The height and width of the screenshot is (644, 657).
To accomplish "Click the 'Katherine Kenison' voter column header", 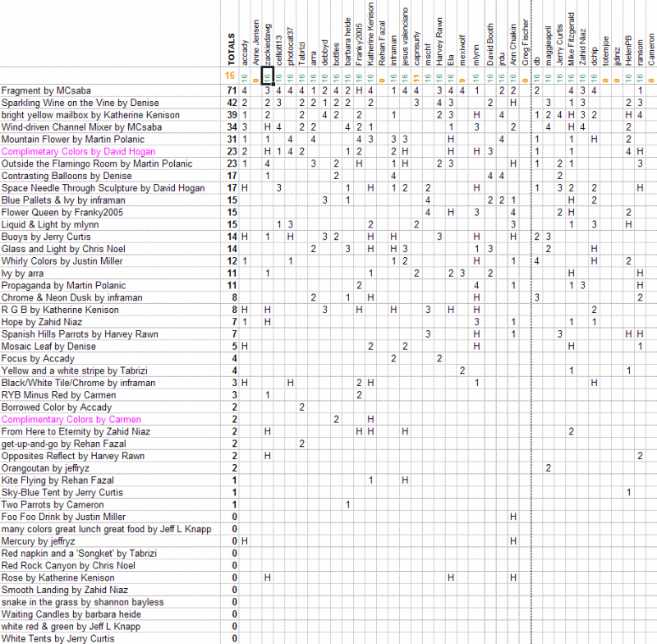I will [x=370, y=34].
